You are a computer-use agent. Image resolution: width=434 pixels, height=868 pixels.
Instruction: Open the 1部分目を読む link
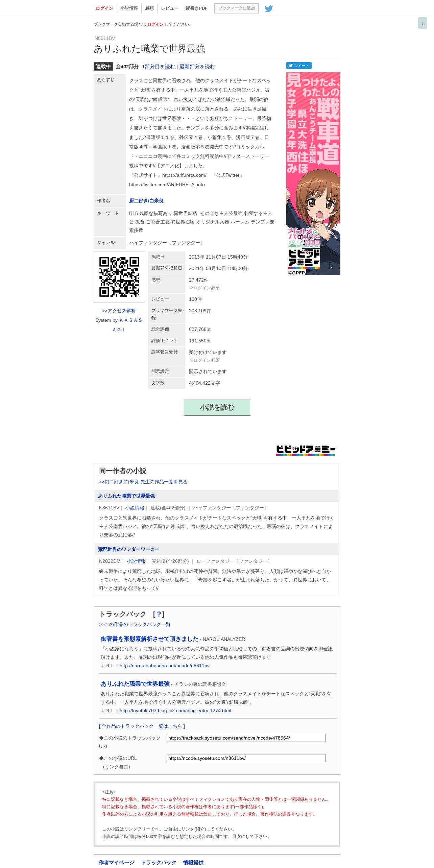[159, 67]
